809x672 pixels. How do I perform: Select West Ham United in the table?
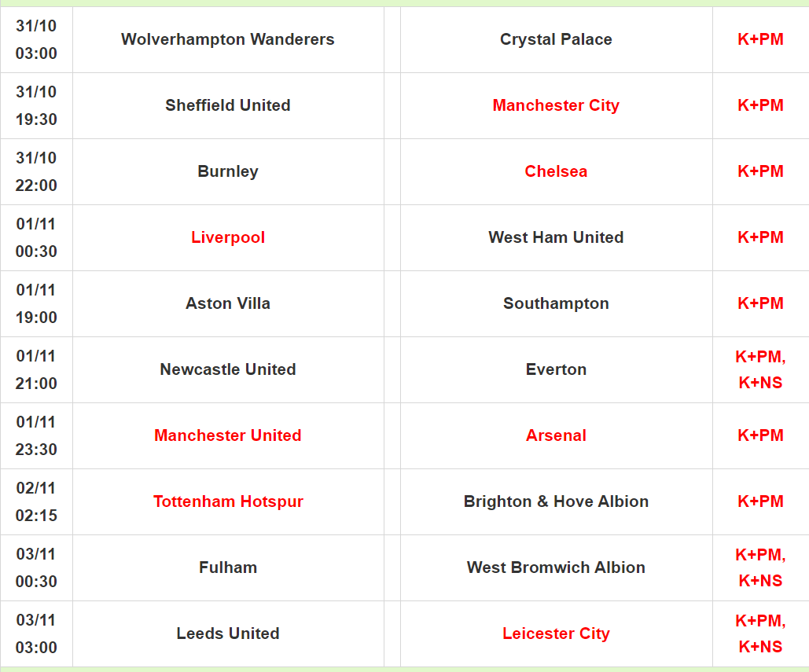[556, 237]
